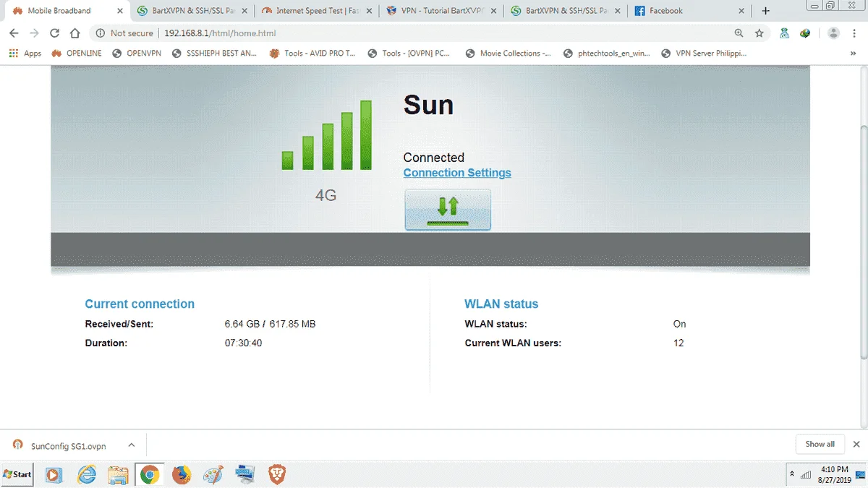
Task: Close the downloads bar
Action: [856, 444]
